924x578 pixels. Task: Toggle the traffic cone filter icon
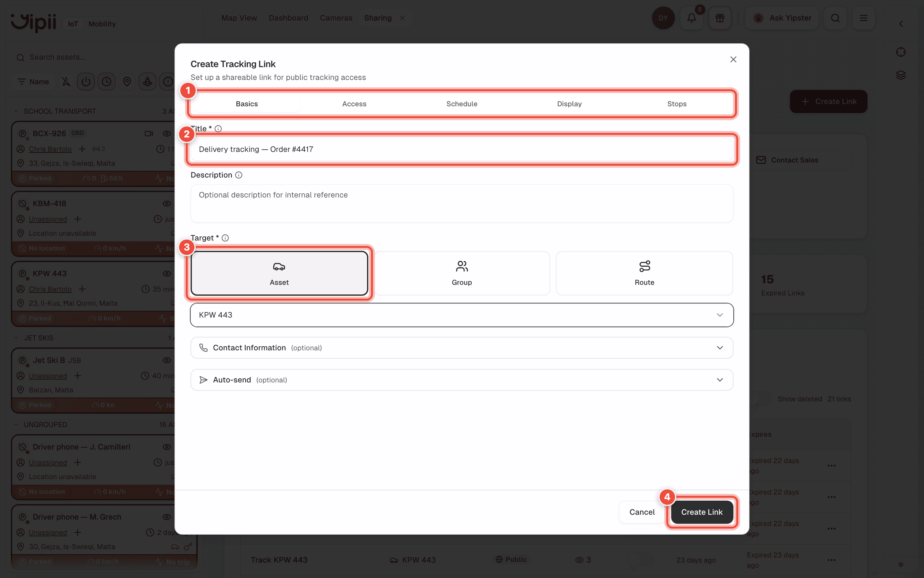(147, 82)
